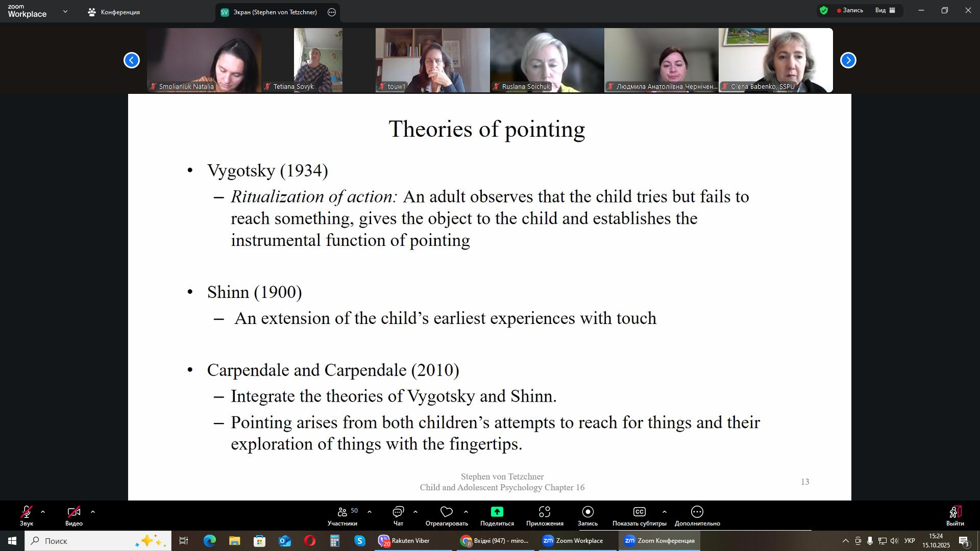Click the green Share screen icon
This screenshot has width=980, height=551.
tap(497, 512)
